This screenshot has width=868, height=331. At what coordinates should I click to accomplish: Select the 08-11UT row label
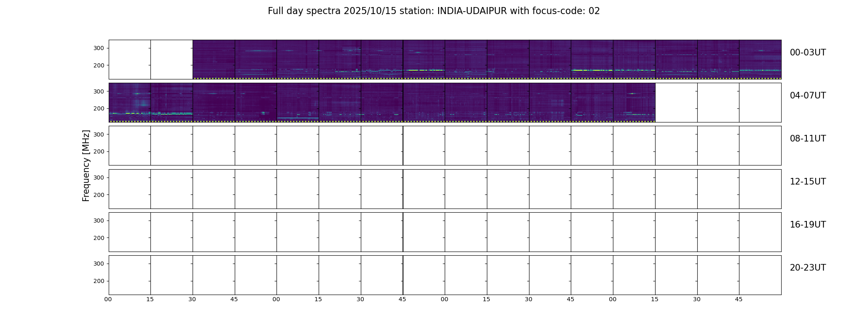point(808,139)
